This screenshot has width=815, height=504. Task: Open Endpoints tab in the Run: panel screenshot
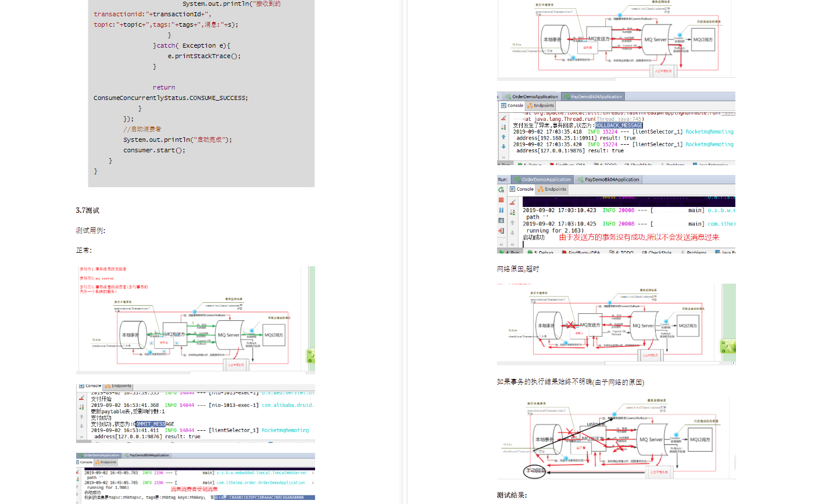pyautogui.click(x=552, y=189)
